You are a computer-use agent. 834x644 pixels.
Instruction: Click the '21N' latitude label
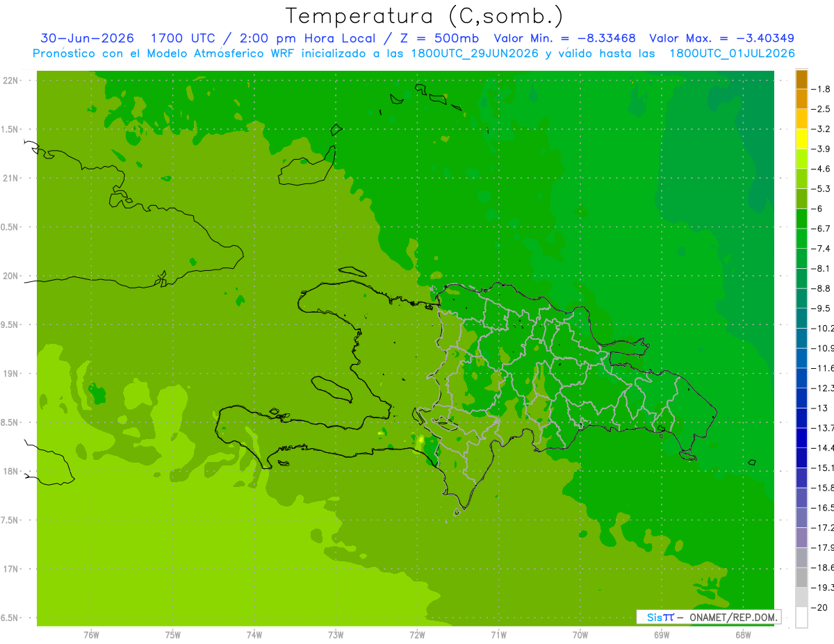12,179
